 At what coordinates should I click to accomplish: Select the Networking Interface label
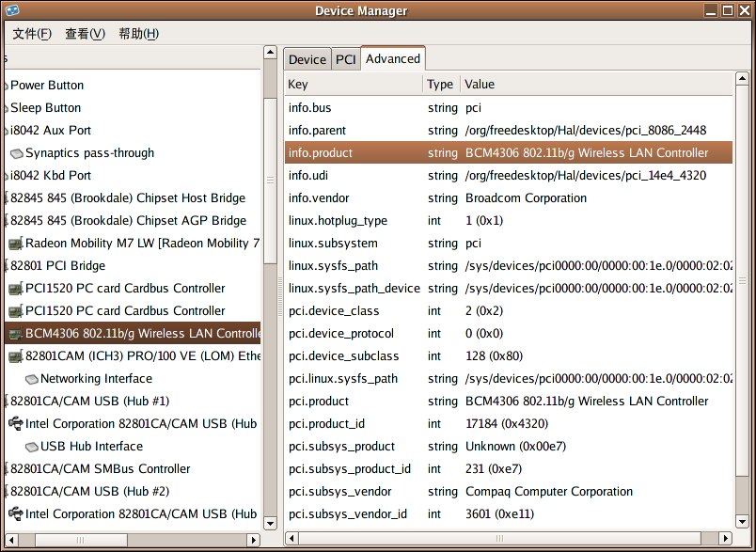coord(97,379)
